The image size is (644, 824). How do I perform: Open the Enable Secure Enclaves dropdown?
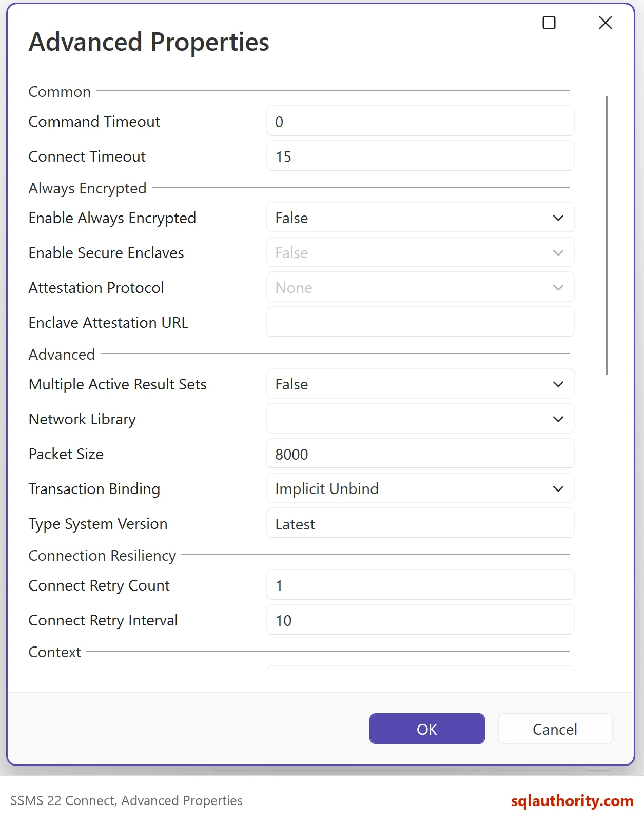click(x=420, y=252)
